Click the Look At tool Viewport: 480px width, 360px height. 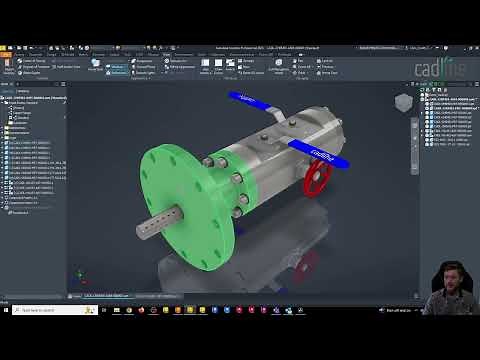point(325,61)
